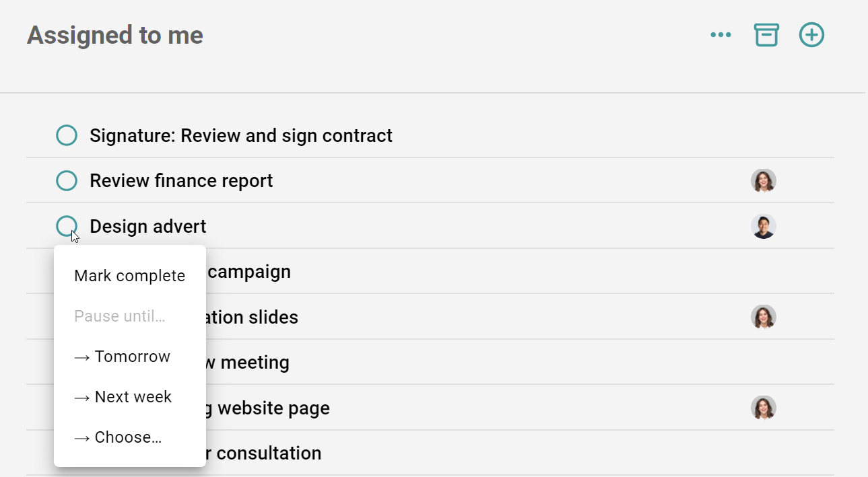This screenshot has height=477, width=868.
Task: Open the Choose… date option
Action: pyautogui.click(x=118, y=437)
